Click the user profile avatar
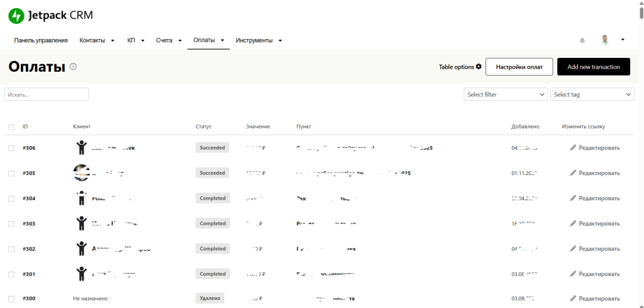Viewport: 644px width, 308px height. click(604, 40)
